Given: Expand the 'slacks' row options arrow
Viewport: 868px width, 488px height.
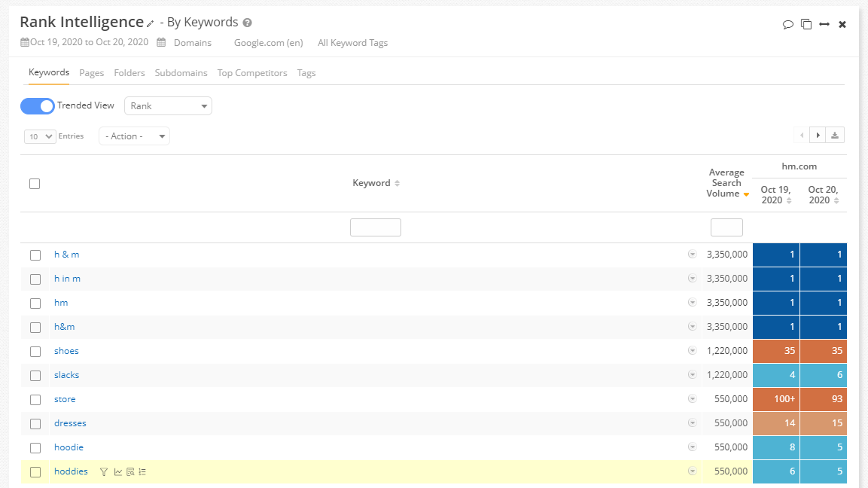Looking at the screenshot, I should pyautogui.click(x=692, y=374).
